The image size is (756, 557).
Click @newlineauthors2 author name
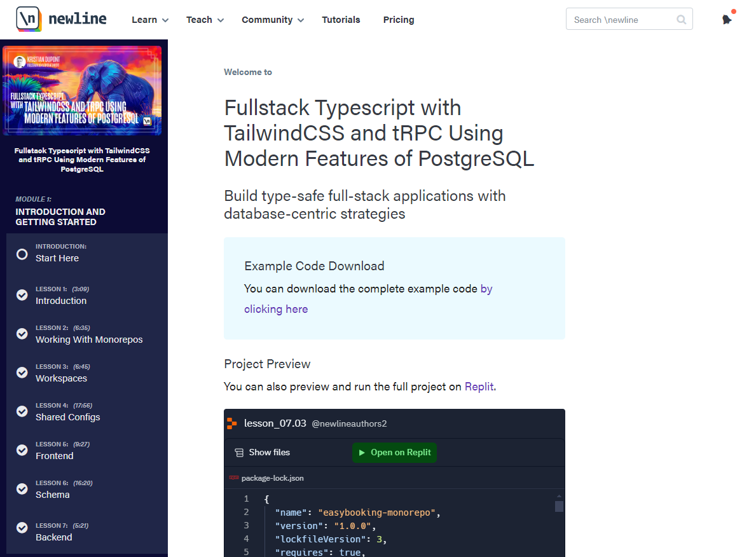(349, 424)
